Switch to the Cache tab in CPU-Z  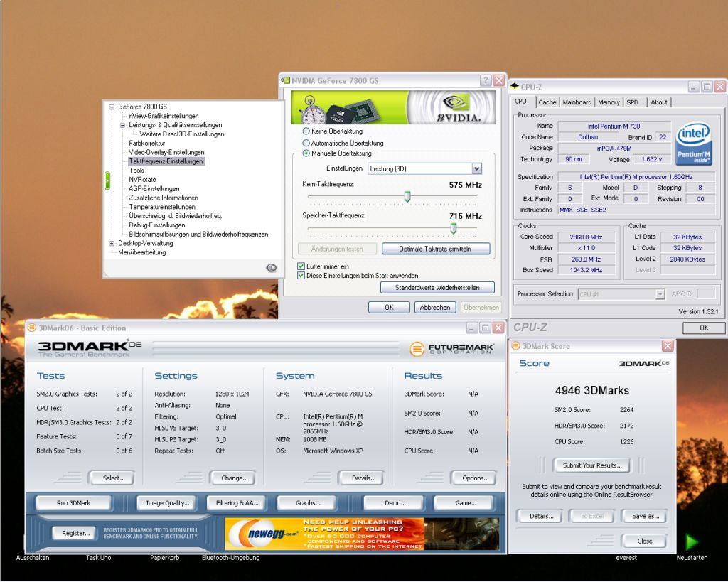547,102
